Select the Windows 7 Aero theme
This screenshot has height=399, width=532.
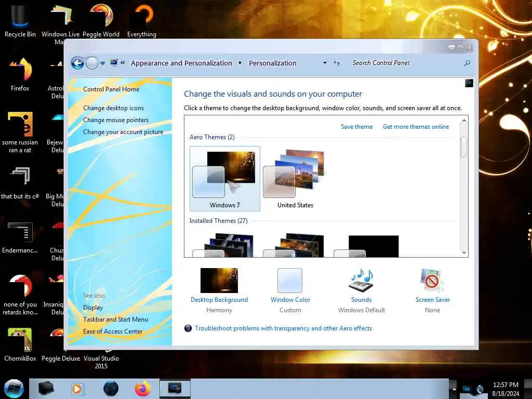click(x=224, y=179)
